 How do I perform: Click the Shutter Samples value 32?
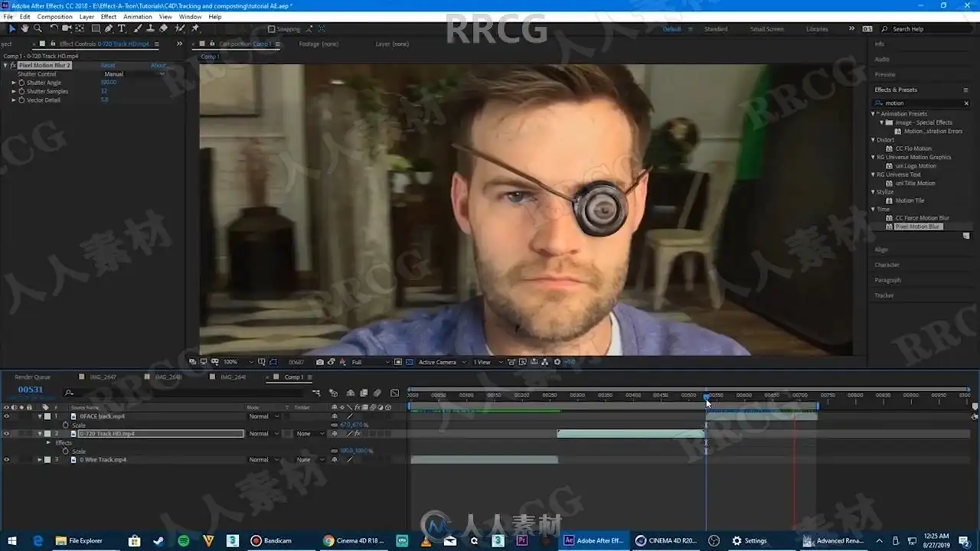point(104,91)
